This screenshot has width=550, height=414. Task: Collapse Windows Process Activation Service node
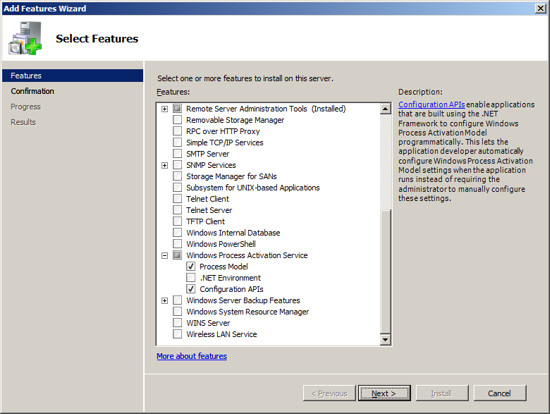(165, 255)
